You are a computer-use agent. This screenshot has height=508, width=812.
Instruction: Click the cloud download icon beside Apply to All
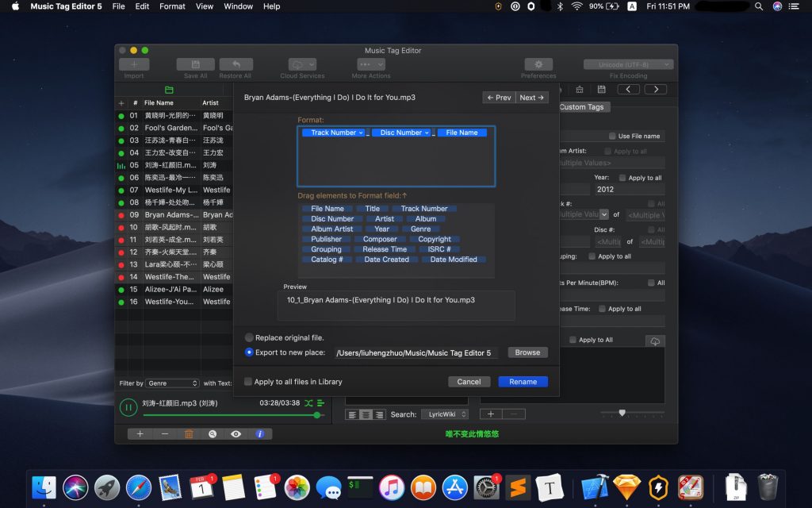coord(655,341)
